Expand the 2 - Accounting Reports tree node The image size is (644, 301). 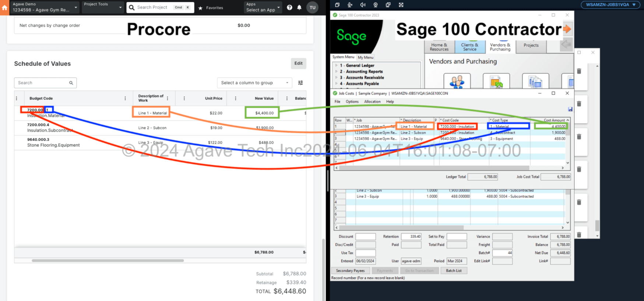pos(336,71)
